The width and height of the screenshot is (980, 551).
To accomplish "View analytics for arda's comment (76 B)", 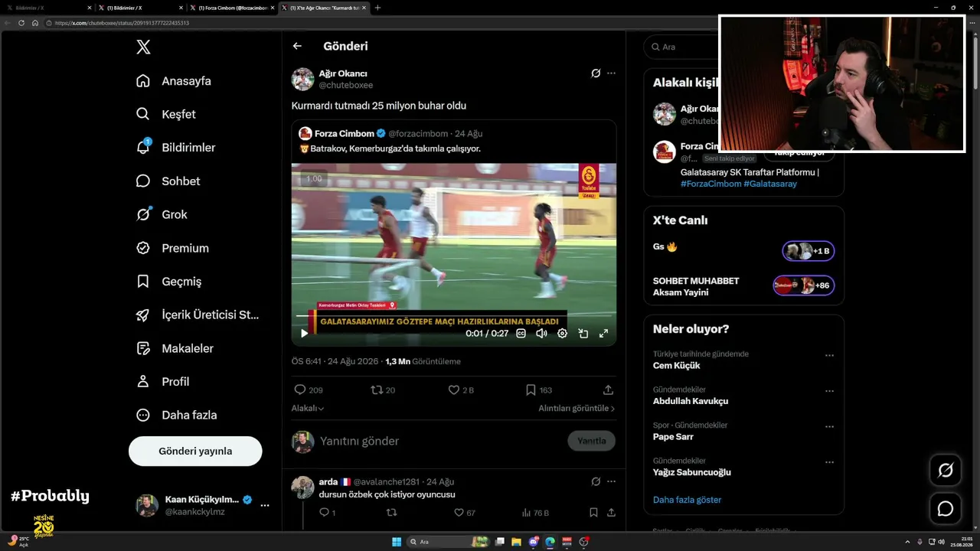I will pos(535,513).
